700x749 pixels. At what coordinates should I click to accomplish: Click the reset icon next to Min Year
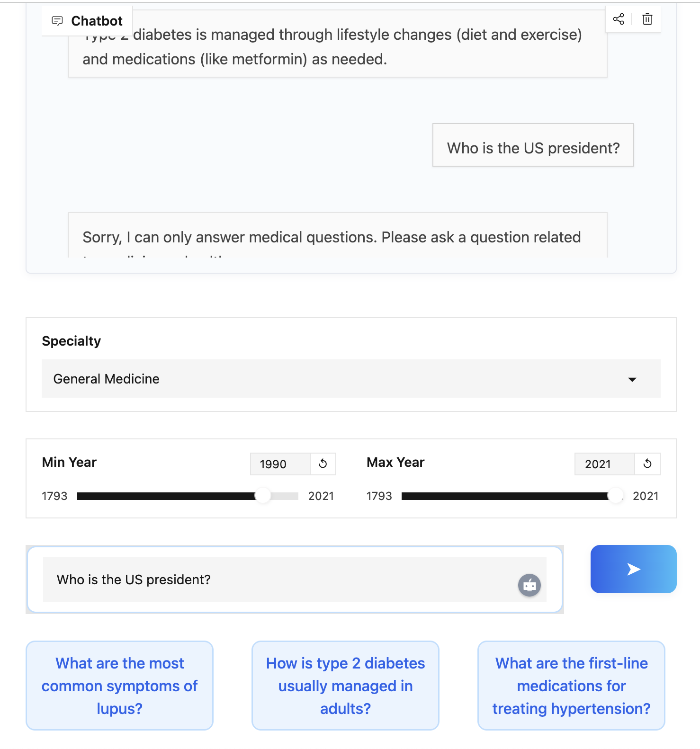pyautogui.click(x=323, y=464)
